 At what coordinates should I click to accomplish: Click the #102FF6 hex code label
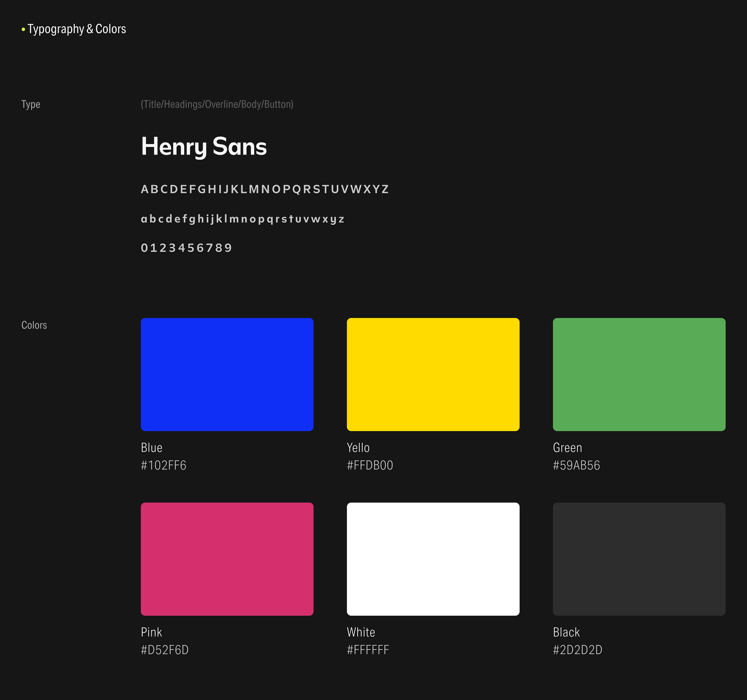[163, 465]
